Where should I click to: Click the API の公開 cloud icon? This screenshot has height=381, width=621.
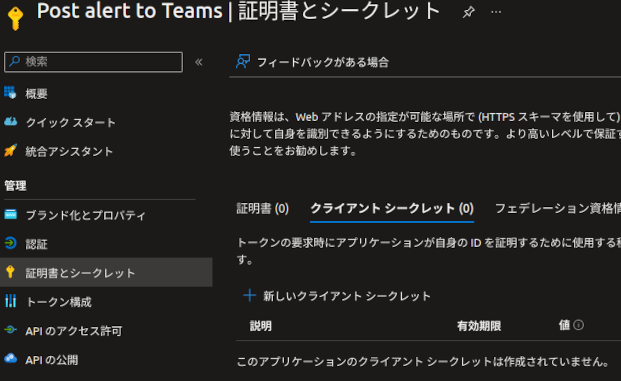[11, 358]
